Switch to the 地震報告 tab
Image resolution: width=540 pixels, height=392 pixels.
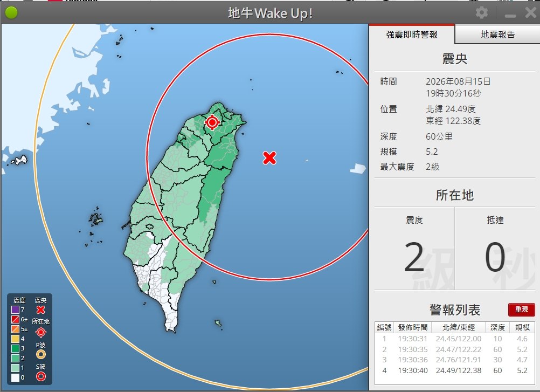[x=497, y=35]
